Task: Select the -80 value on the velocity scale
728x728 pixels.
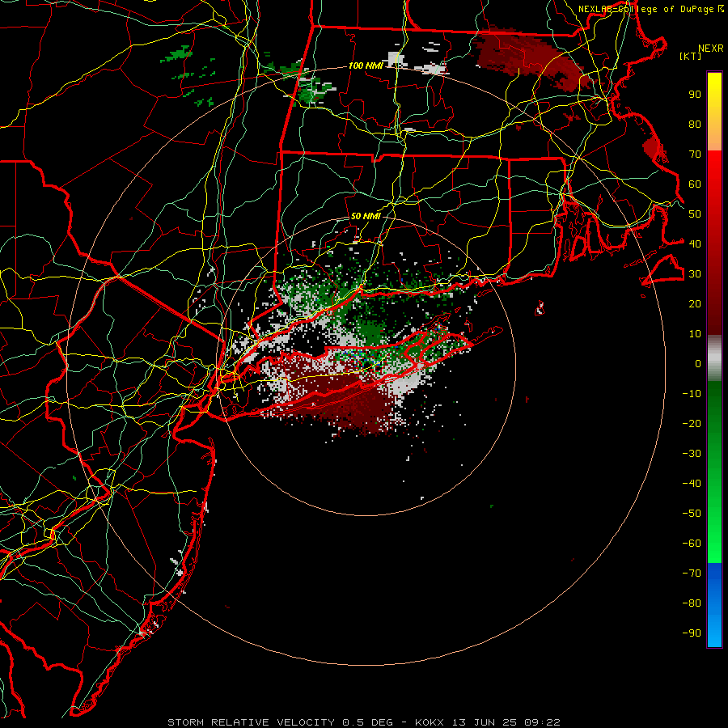Action: 692,603
